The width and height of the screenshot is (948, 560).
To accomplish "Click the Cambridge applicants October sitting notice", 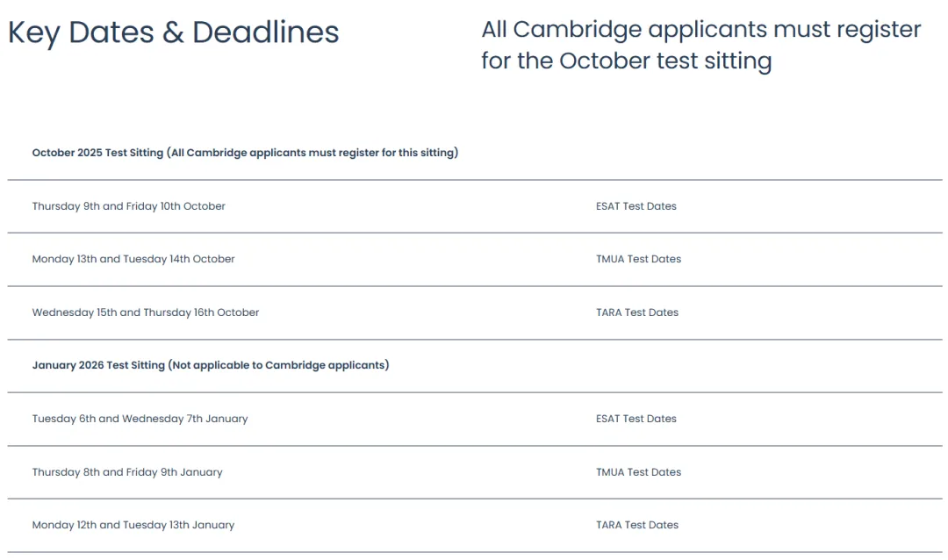I will [x=701, y=46].
